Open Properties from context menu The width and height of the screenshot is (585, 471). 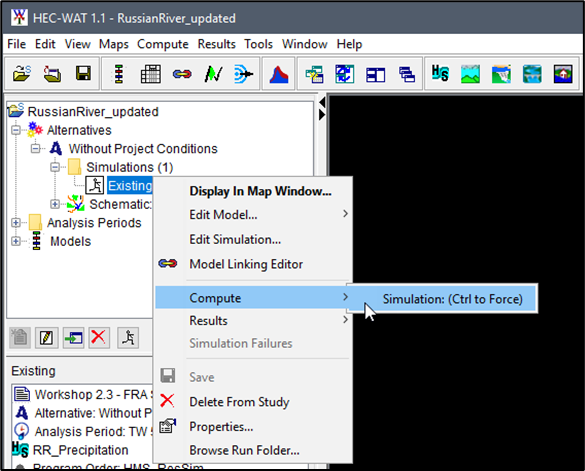(x=253, y=426)
